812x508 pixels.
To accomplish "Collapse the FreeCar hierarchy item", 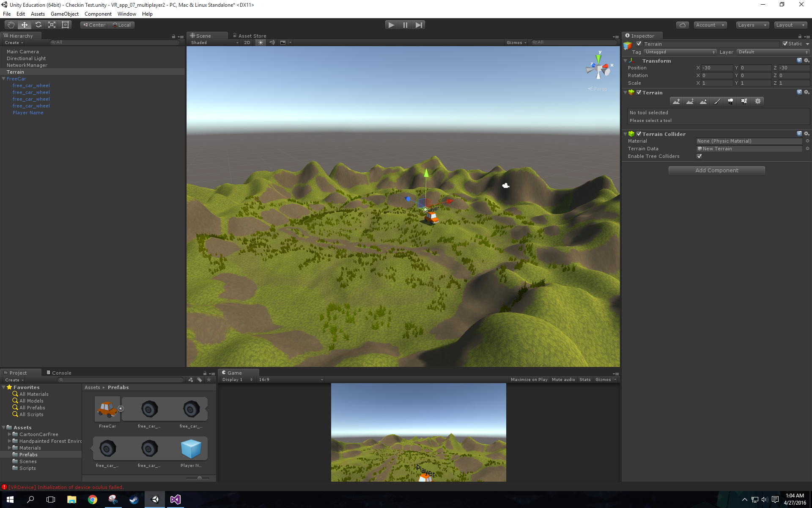I will click(x=3, y=79).
